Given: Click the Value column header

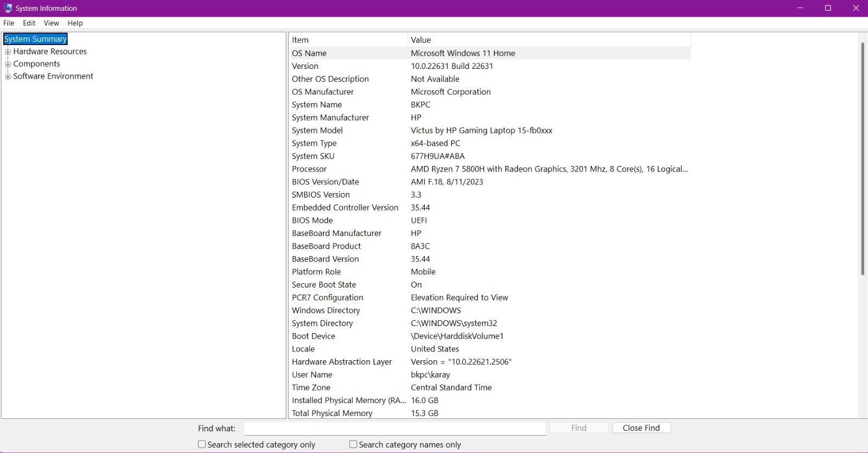Looking at the screenshot, I should pyautogui.click(x=549, y=40).
